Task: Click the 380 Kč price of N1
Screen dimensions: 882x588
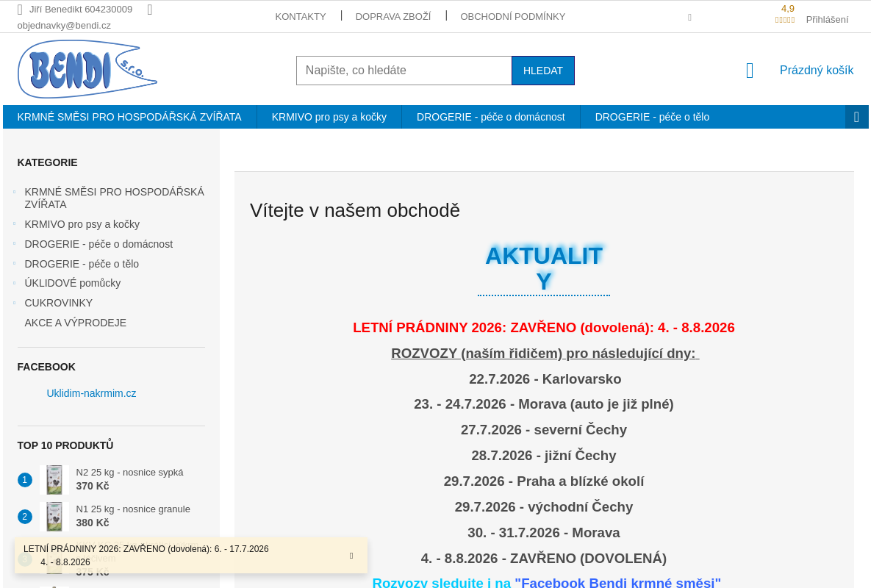Action: point(93,523)
